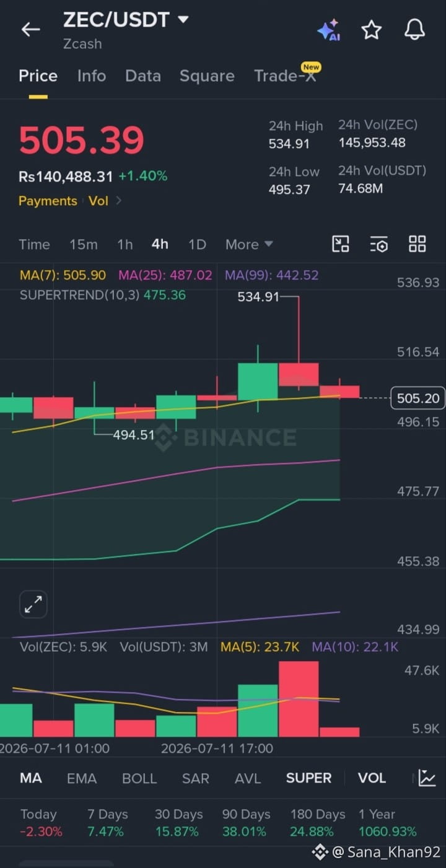Image resolution: width=446 pixels, height=868 pixels.
Task: Toggle the AVL indicator
Action: [248, 778]
